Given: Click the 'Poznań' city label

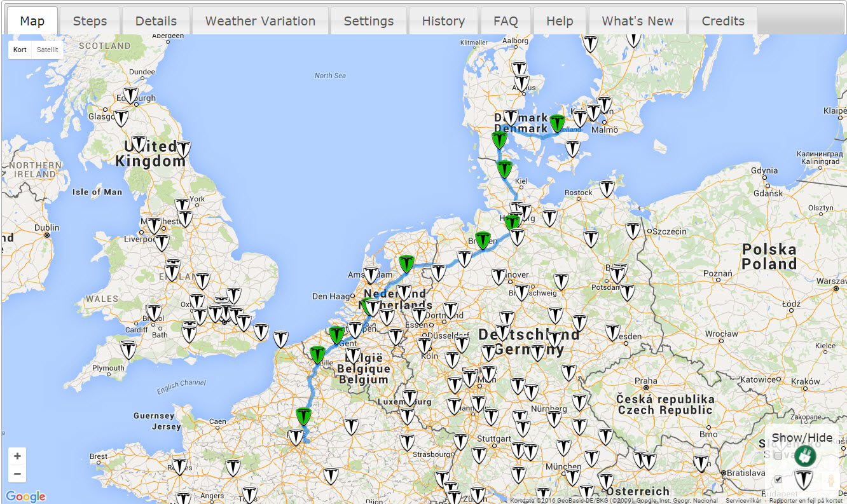Looking at the screenshot, I should point(718,274).
